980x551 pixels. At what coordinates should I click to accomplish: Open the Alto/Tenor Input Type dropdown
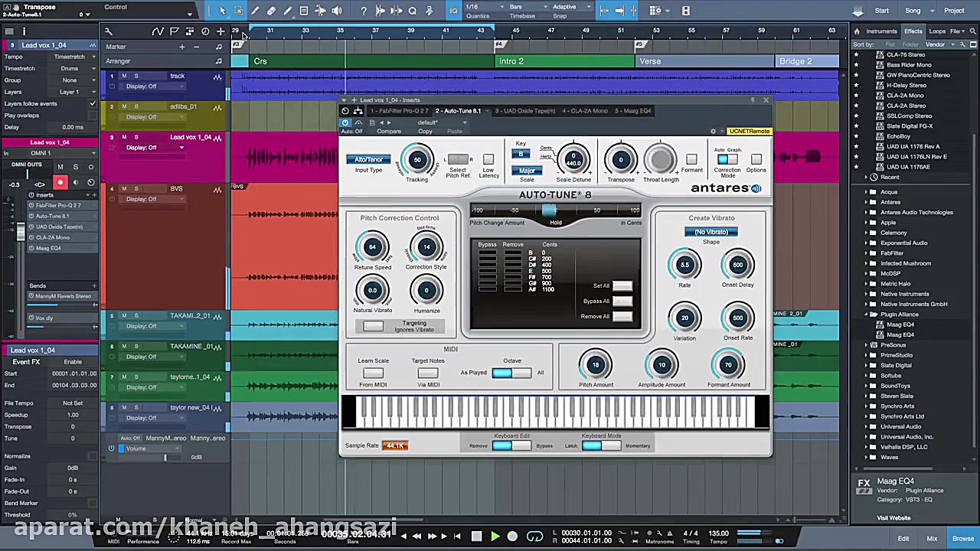point(368,159)
